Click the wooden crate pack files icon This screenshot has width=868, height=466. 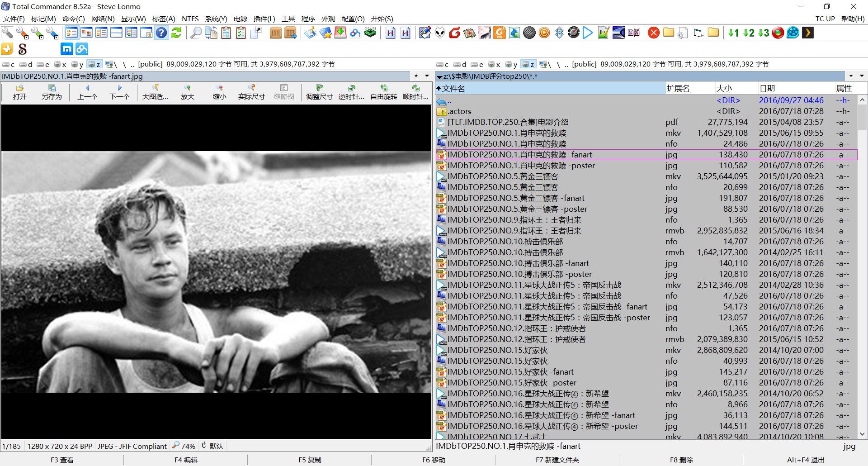click(275, 33)
